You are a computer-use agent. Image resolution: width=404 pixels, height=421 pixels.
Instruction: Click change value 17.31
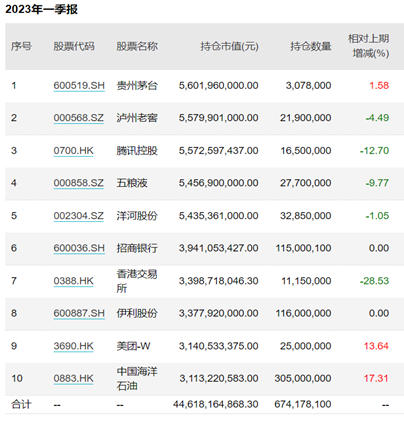(376, 378)
